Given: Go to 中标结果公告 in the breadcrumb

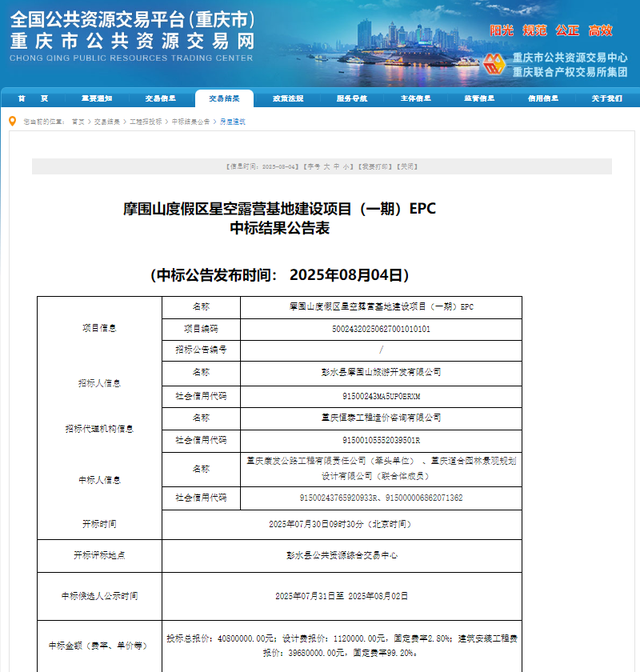Looking at the screenshot, I should 191,122.
